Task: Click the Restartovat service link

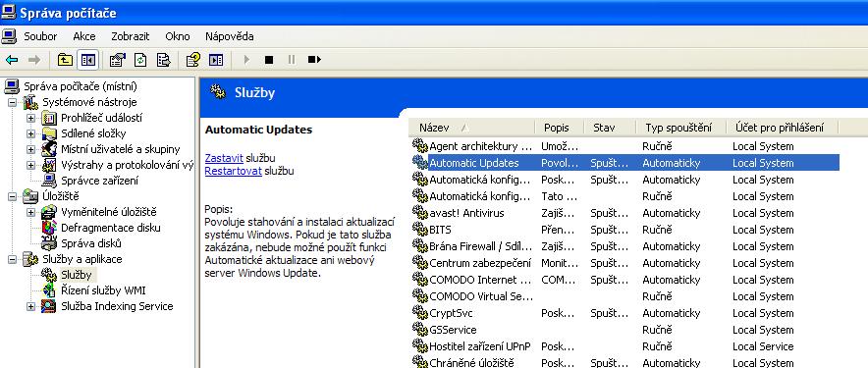Action: [x=233, y=171]
